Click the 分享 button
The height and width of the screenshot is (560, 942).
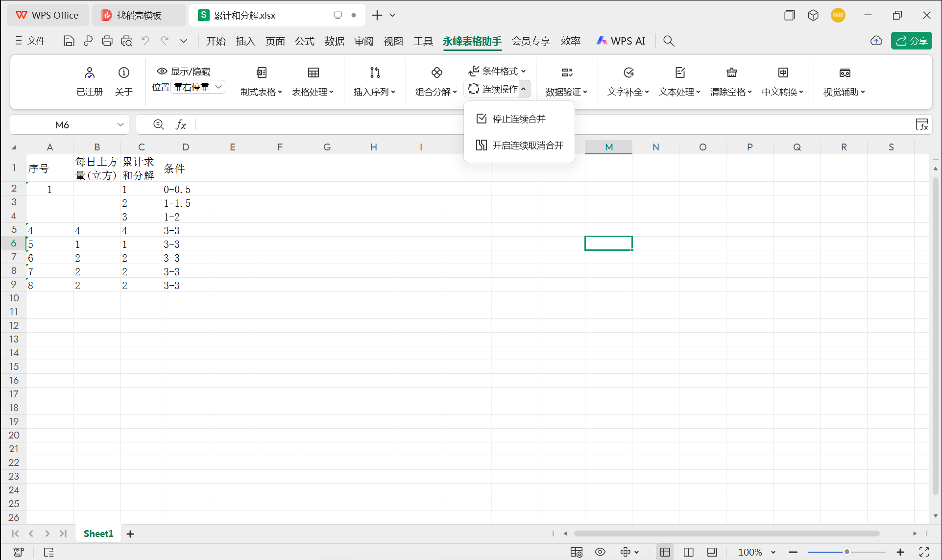click(911, 41)
